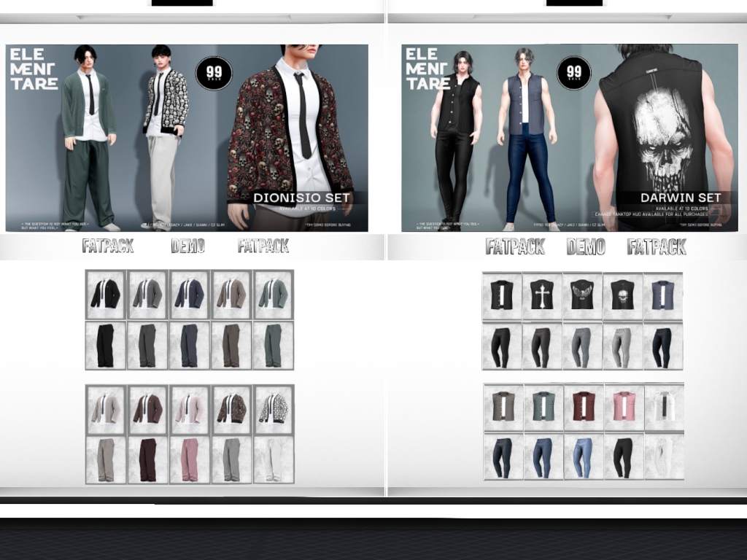Choose the maroon Darwin vest
Image resolution: width=747 pixels, height=560 pixels.
584,406
